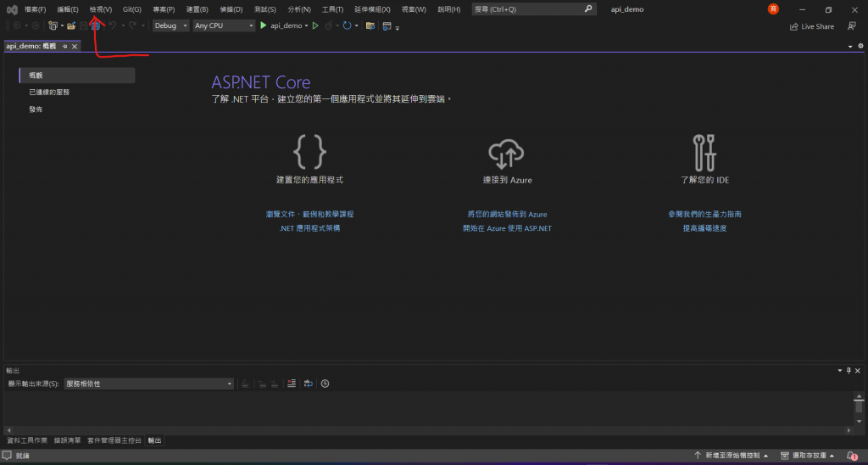The image size is (868, 465).
Task: Expand the restart button dropdown arrow
Action: point(357,26)
